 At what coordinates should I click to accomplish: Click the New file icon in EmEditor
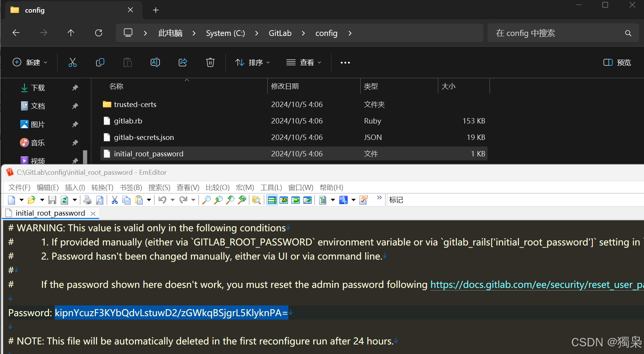coord(11,200)
